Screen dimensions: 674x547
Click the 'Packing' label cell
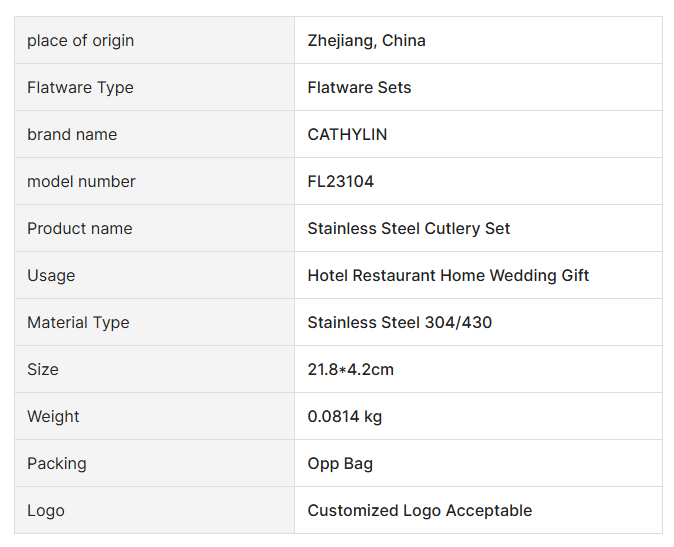(x=57, y=464)
